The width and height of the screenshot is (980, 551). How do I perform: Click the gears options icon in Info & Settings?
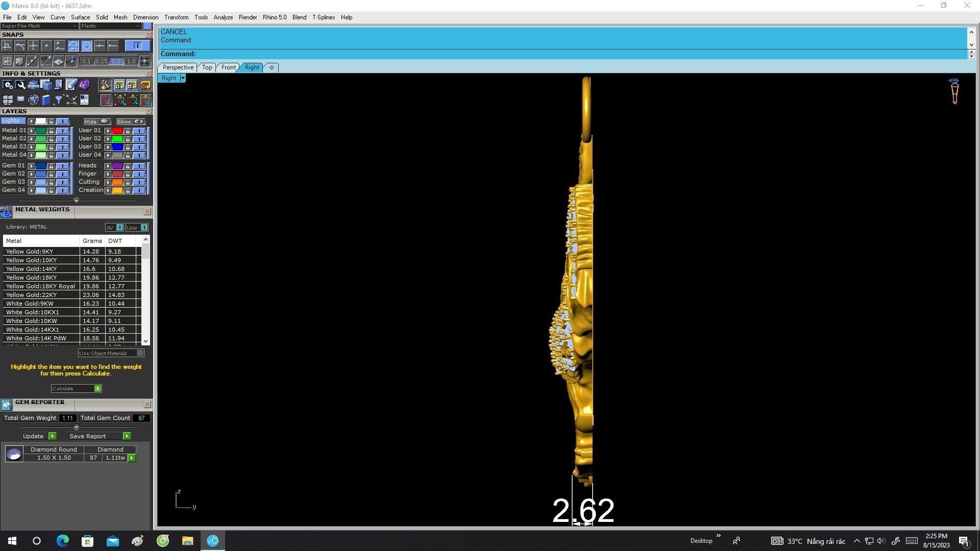pyautogui.click(x=8, y=85)
